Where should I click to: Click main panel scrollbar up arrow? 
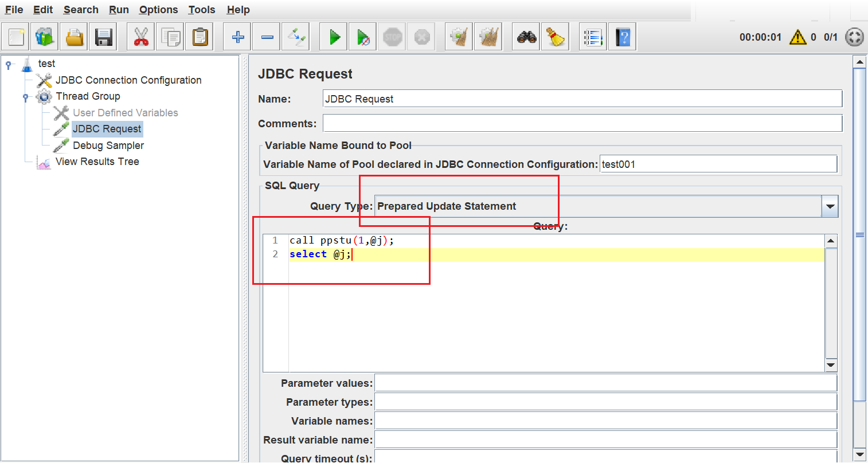859,62
